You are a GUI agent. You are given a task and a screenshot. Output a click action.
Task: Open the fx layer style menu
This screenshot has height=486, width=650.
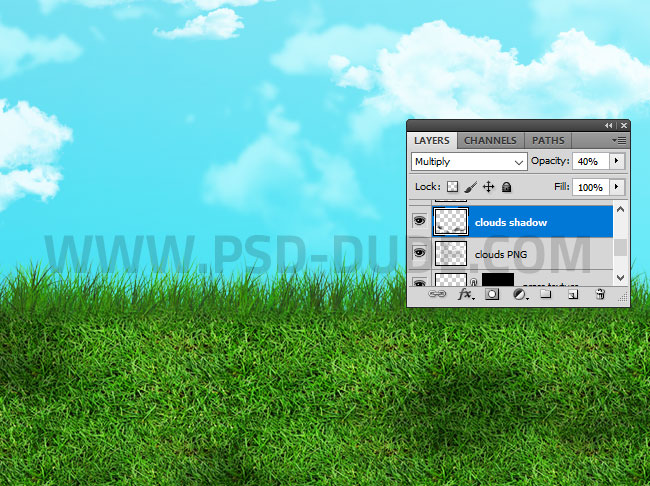click(465, 295)
